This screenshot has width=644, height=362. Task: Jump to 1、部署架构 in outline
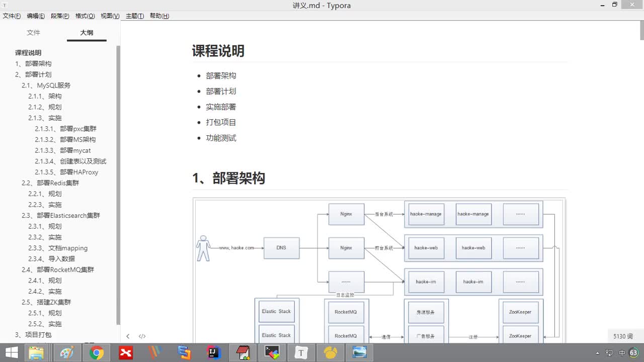coord(33,64)
